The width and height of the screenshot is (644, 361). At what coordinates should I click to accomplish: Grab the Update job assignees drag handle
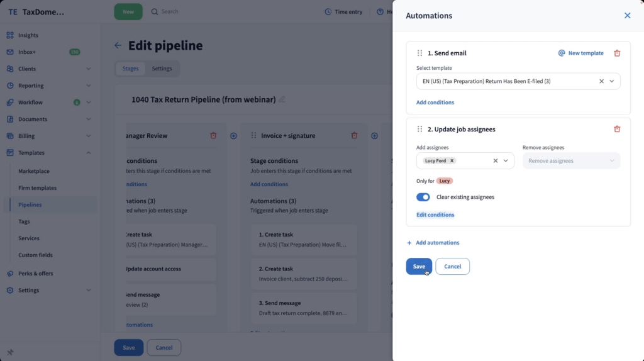419,129
